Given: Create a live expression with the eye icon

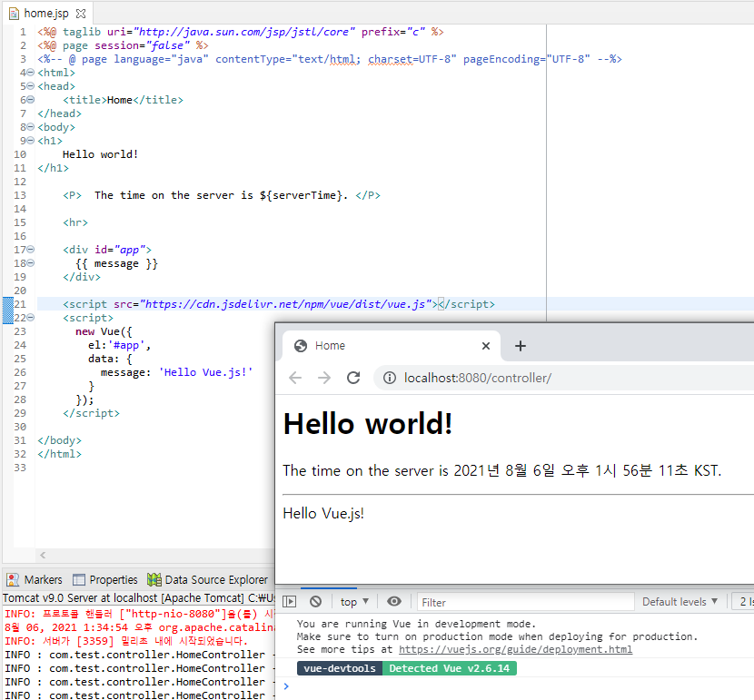Looking at the screenshot, I should tap(394, 602).
